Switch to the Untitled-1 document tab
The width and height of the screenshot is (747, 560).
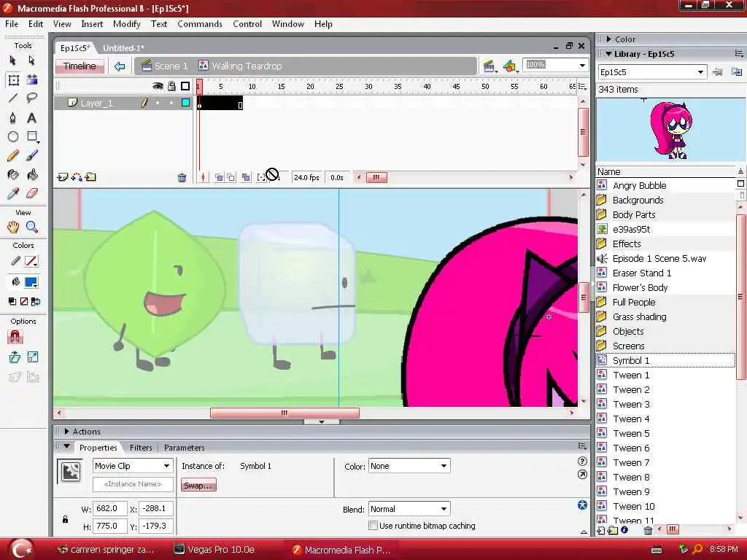pyautogui.click(x=123, y=48)
